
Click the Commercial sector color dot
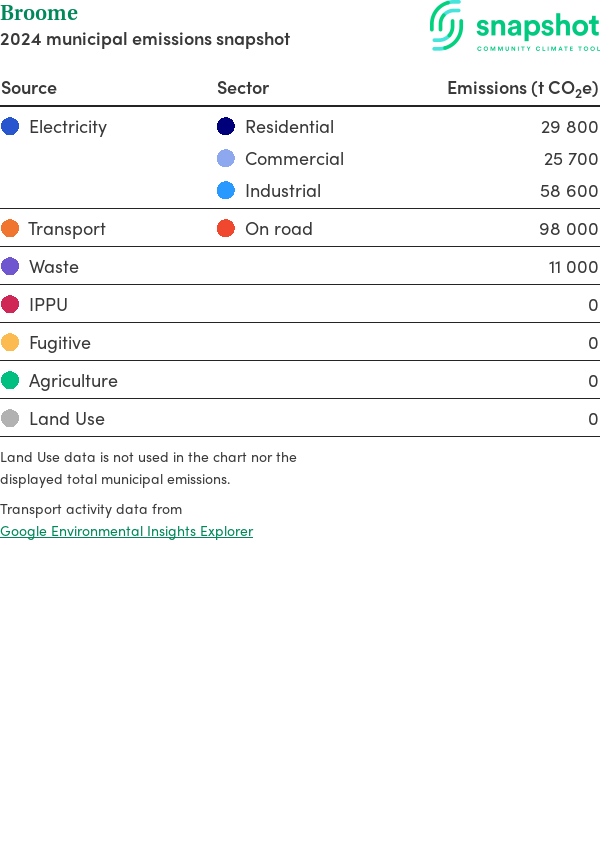226,159
